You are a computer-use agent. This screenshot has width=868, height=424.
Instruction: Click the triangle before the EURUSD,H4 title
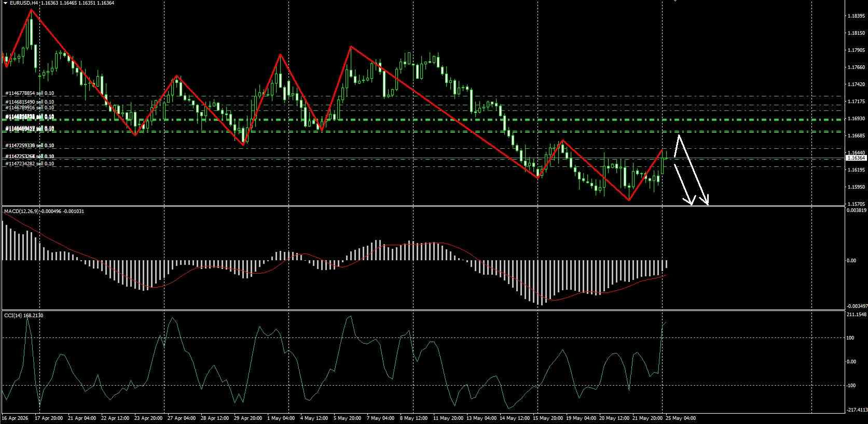pyautogui.click(x=5, y=3)
